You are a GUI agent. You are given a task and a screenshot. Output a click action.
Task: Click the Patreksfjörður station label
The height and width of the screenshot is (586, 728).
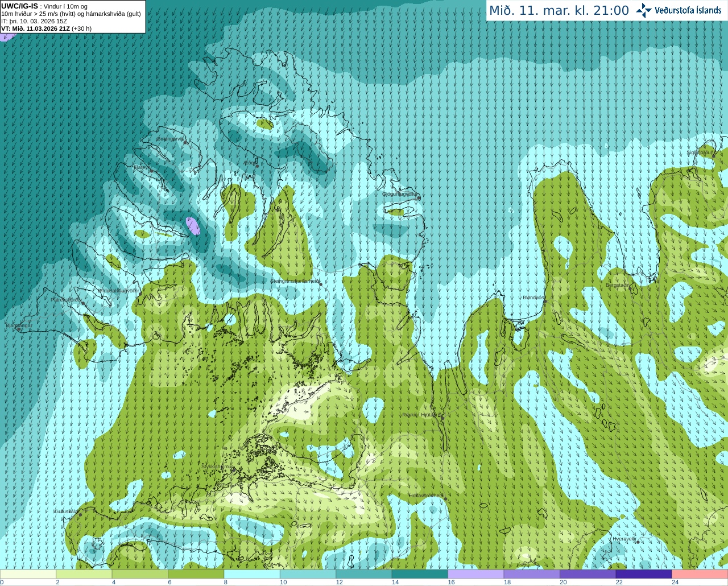coord(66,300)
